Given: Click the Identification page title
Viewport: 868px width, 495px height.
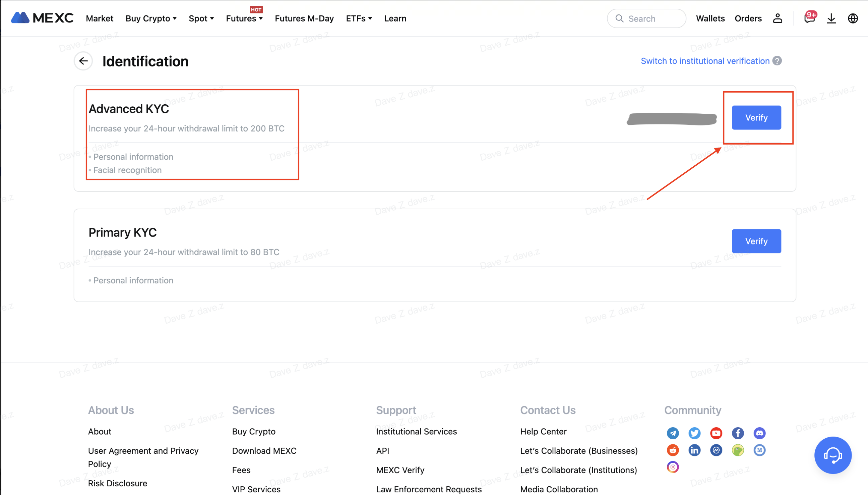Looking at the screenshot, I should (x=145, y=61).
